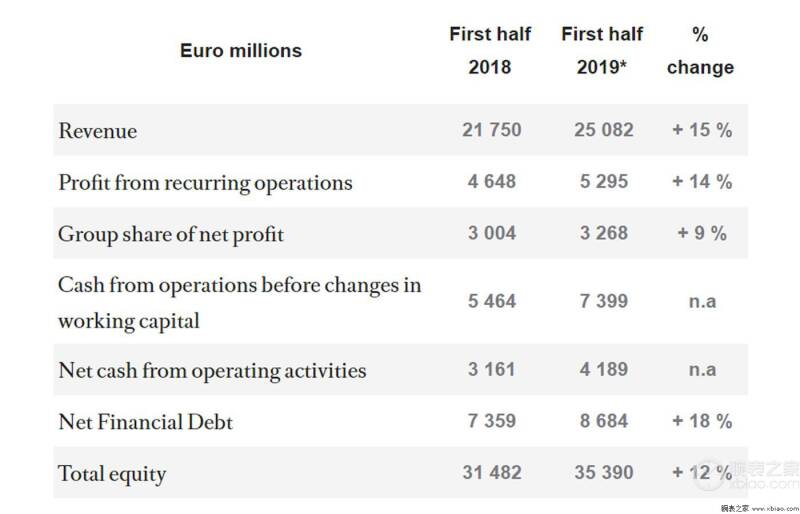Image resolution: width=800 pixels, height=514 pixels.
Task: Click the Euro millions column header
Action: 241,51
